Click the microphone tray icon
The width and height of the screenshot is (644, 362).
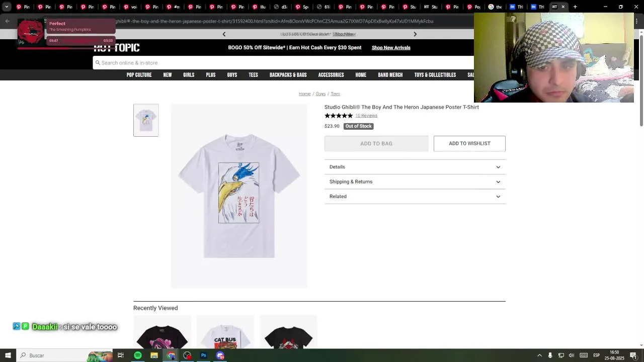coord(550,355)
